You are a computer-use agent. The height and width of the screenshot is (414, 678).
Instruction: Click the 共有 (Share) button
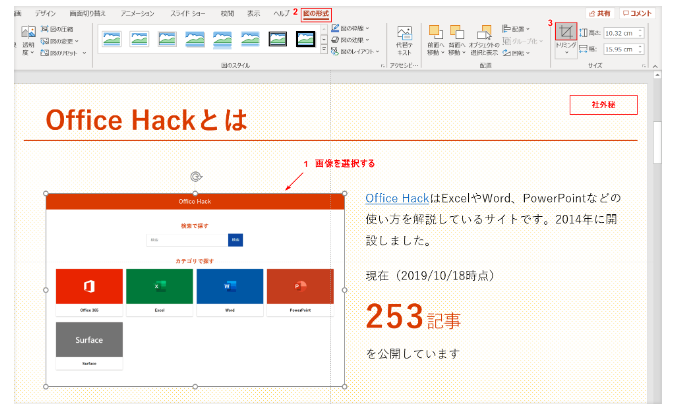(x=598, y=13)
